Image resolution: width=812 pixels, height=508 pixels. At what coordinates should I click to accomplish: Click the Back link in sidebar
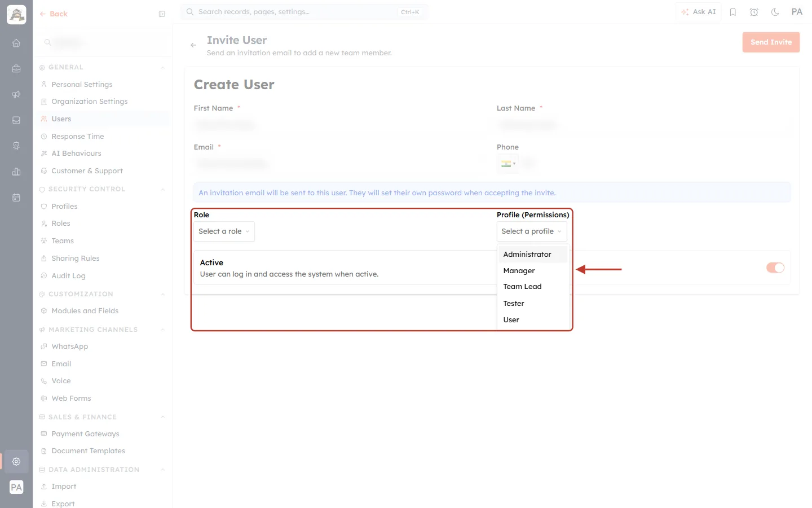coord(54,14)
